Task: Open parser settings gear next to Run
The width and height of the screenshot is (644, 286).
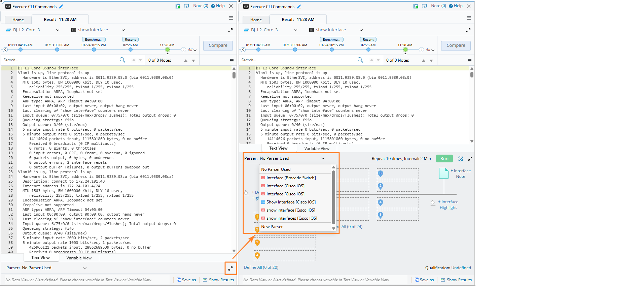Action: [460, 159]
